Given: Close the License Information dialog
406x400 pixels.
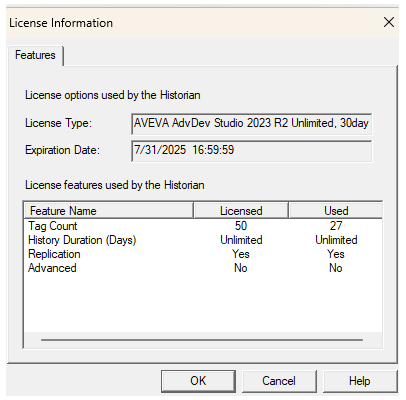Looking at the screenshot, I should [x=388, y=23].
